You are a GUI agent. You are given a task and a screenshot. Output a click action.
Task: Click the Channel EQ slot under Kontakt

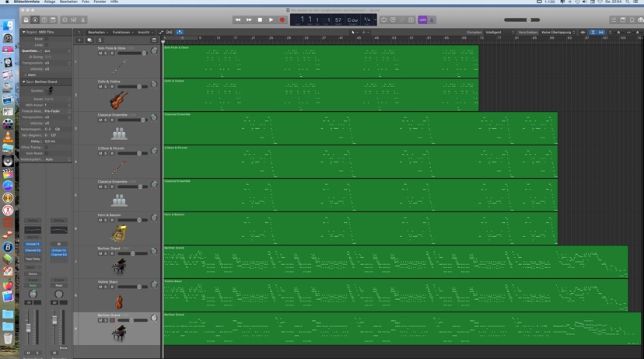(33, 250)
